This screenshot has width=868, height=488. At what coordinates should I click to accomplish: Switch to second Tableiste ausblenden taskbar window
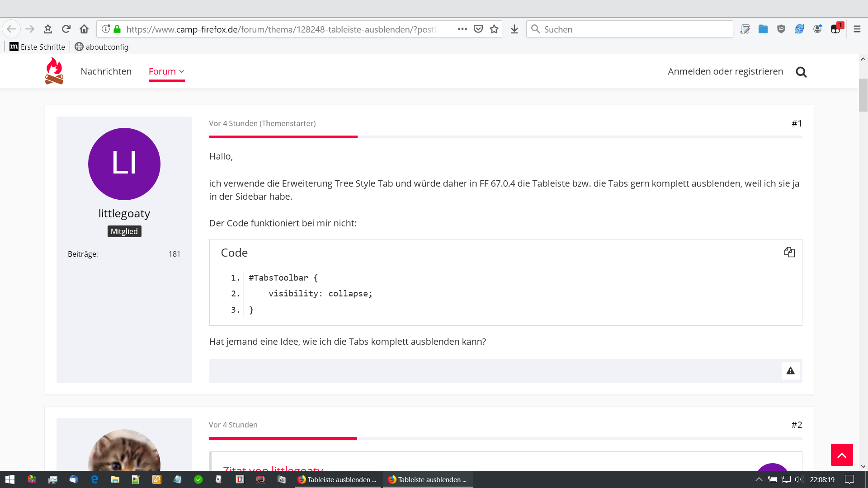428,479
